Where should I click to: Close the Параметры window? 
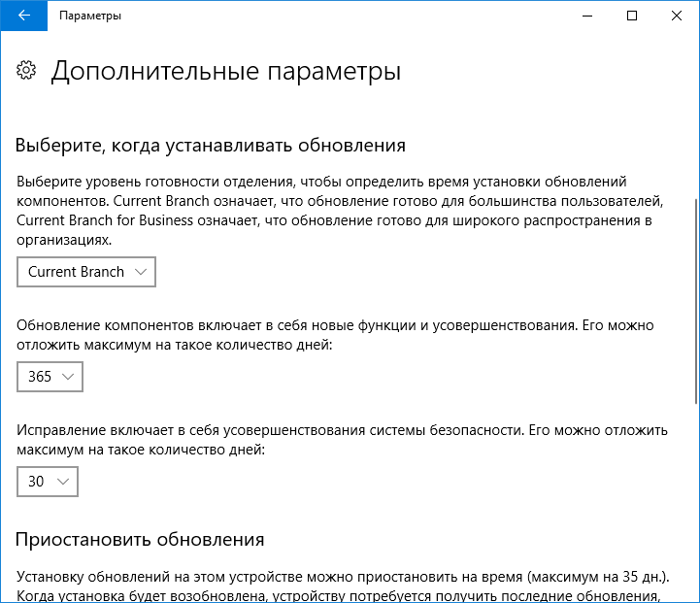click(x=677, y=16)
